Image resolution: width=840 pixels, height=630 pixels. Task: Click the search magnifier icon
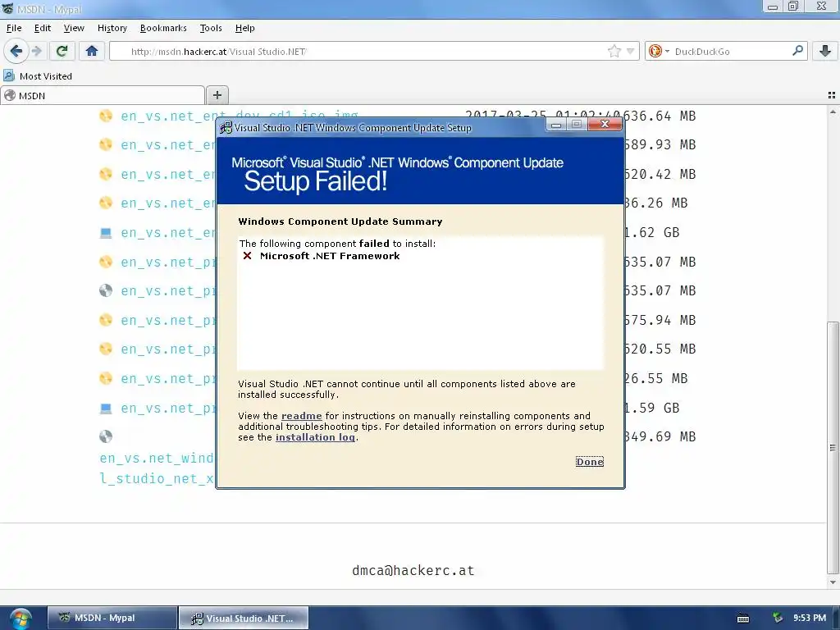click(x=797, y=51)
